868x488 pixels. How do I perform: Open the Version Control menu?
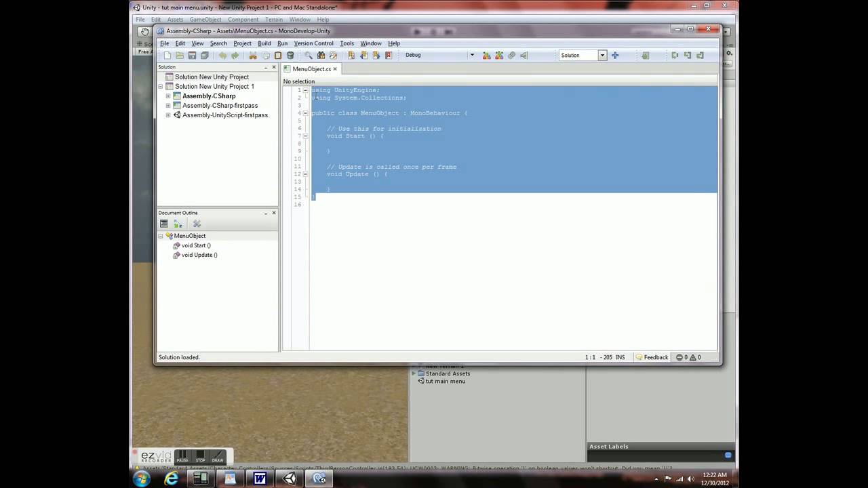(x=313, y=43)
